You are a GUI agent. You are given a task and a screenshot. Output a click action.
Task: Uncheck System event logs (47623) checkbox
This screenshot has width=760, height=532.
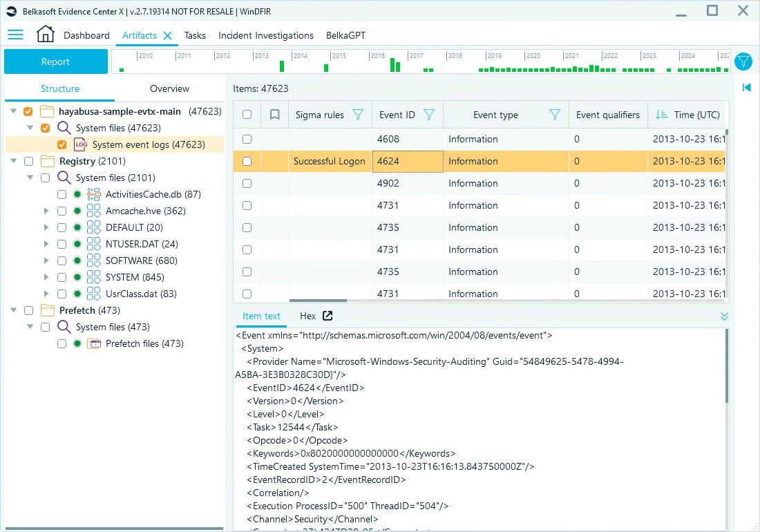click(x=61, y=144)
